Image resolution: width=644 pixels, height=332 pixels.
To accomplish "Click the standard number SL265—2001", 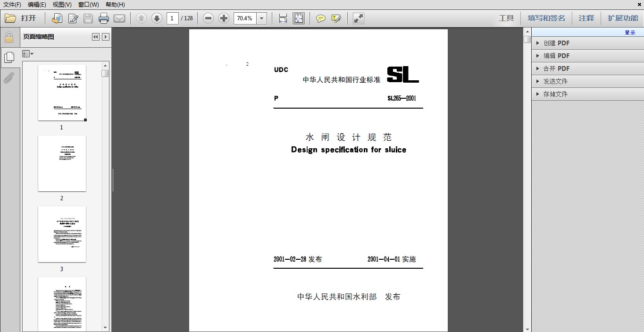I will (x=401, y=99).
